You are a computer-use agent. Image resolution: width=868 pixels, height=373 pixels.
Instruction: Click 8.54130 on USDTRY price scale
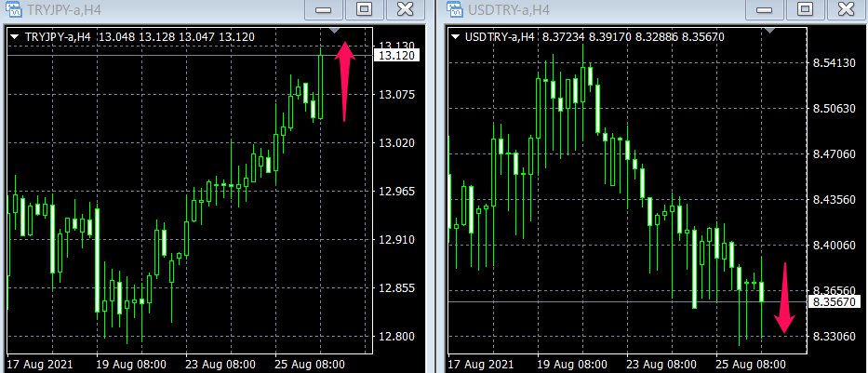coord(835,62)
